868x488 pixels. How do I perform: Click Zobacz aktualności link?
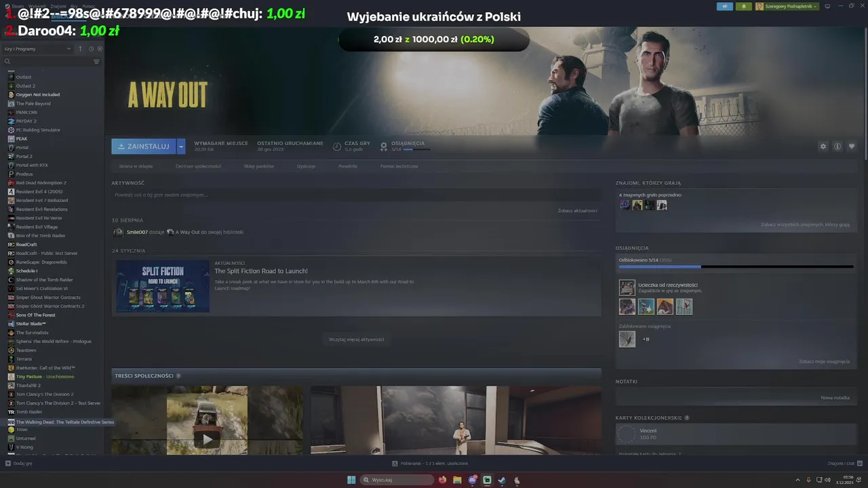coord(577,211)
